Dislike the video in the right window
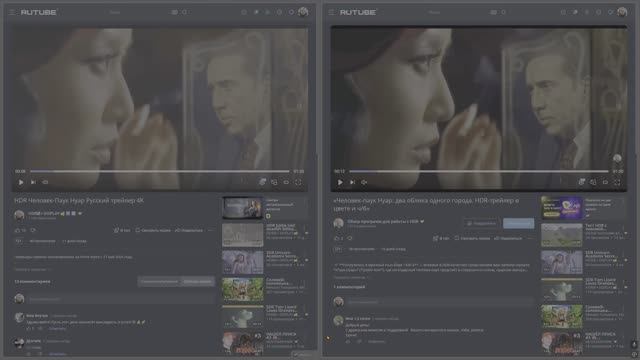 (x=350, y=238)
